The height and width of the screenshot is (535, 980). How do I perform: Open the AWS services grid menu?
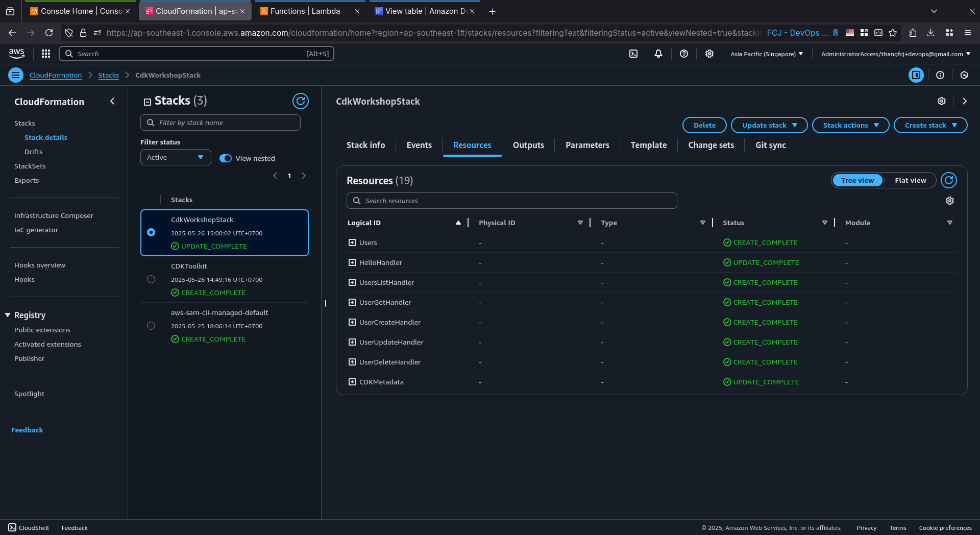click(46, 54)
